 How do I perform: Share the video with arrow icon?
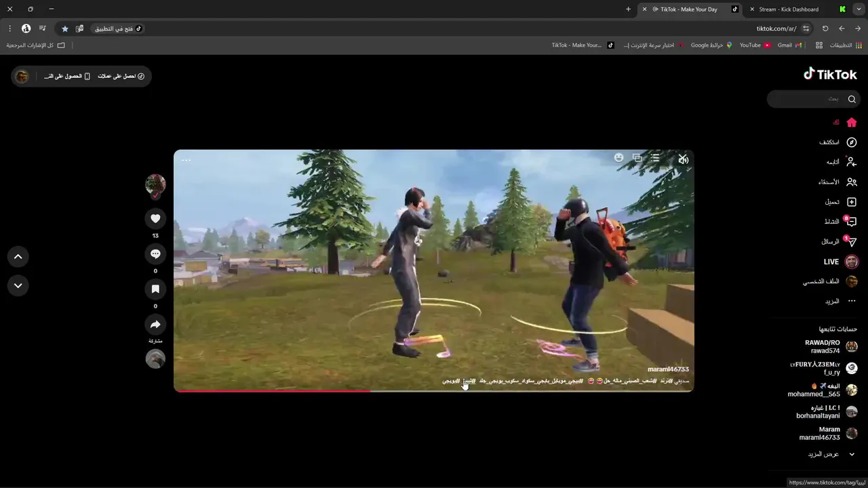click(x=155, y=324)
